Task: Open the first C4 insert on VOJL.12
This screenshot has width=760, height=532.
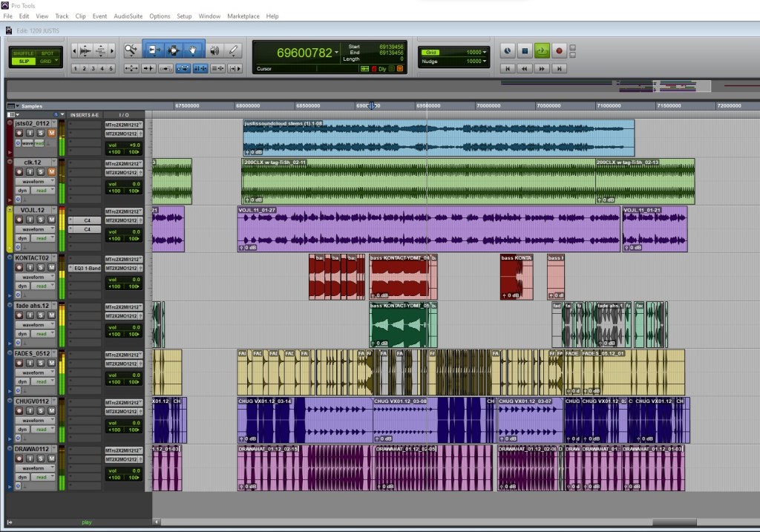Action: pos(87,220)
